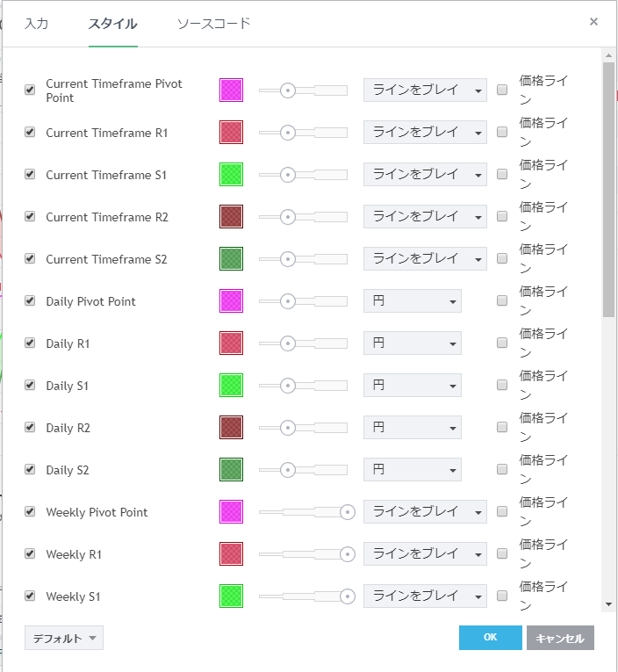Open Daily Pivot Point 円 style dropdown

tap(413, 301)
